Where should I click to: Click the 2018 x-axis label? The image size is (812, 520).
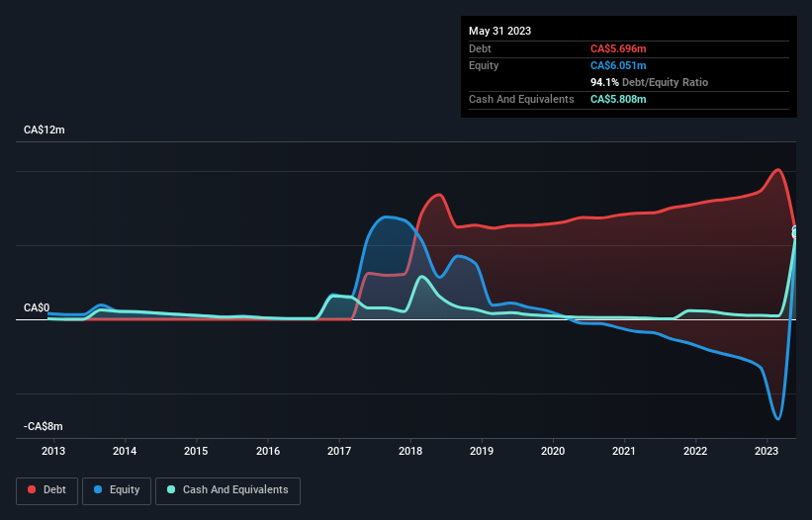tap(410, 451)
